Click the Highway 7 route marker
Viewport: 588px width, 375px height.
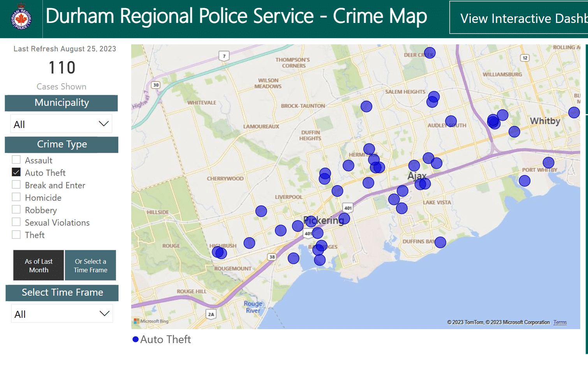pos(224,56)
